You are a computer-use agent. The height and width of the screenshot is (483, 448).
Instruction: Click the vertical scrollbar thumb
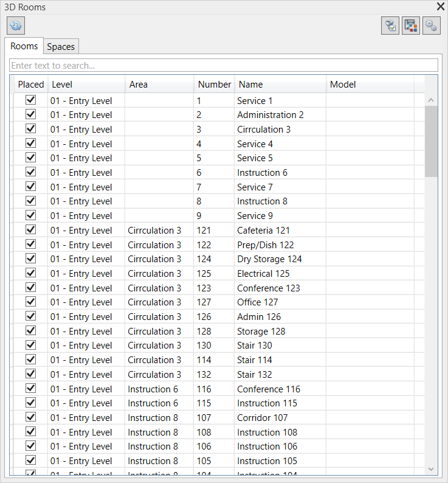[x=431, y=141]
